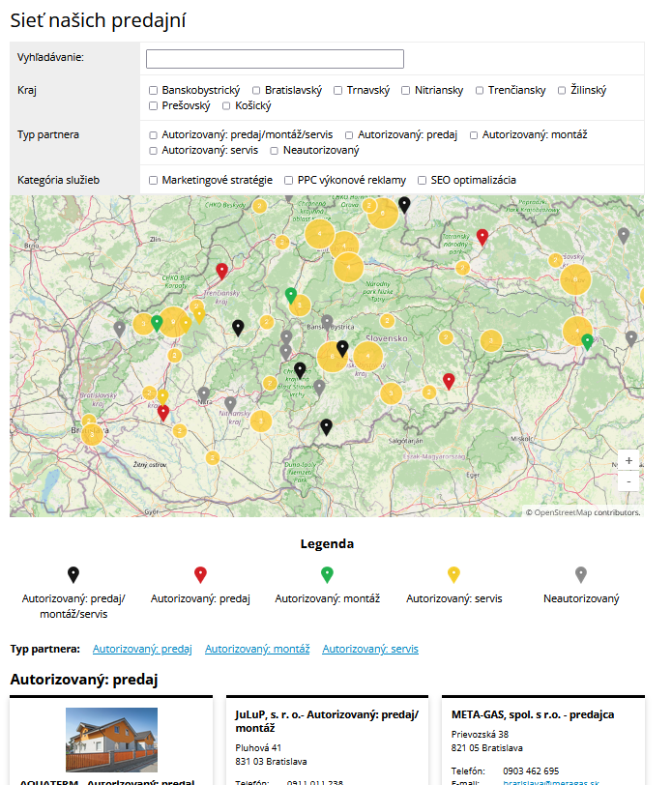Click the green legend pin Autorizovaný: montáž
This screenshot has width=672, height=785.
point(327,574)
